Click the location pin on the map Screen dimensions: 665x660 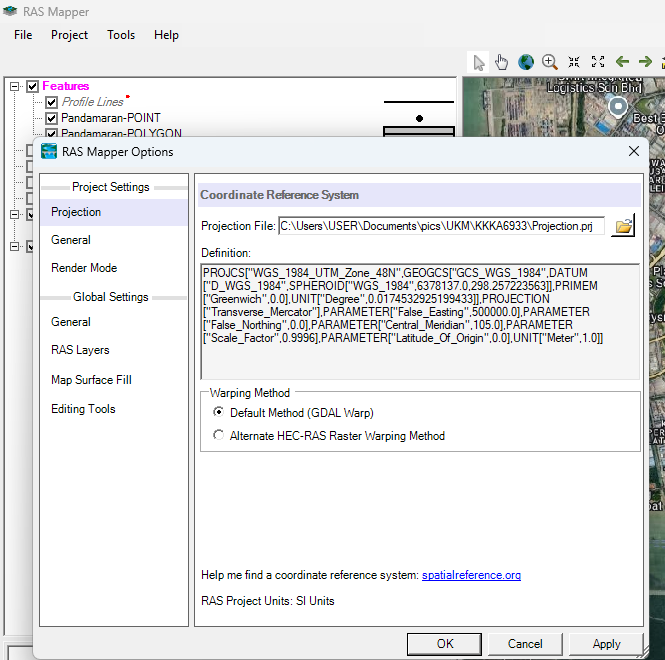tap(618, 108)
